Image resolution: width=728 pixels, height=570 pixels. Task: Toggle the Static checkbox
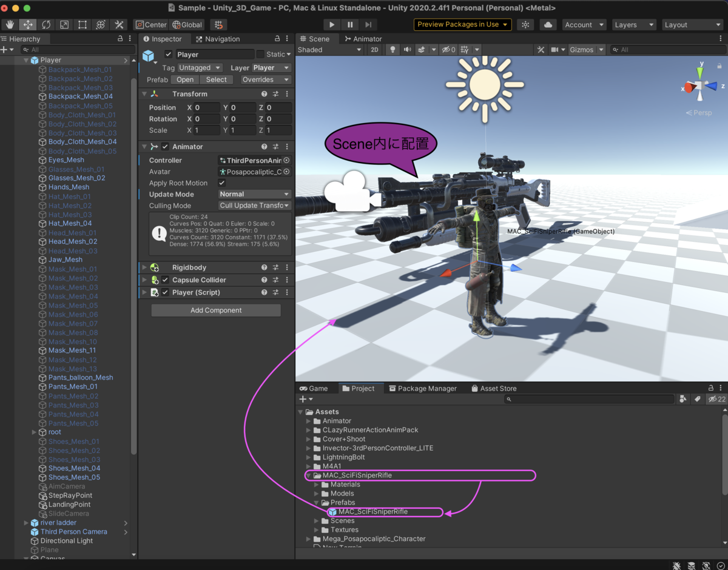[x=260, y=55]
